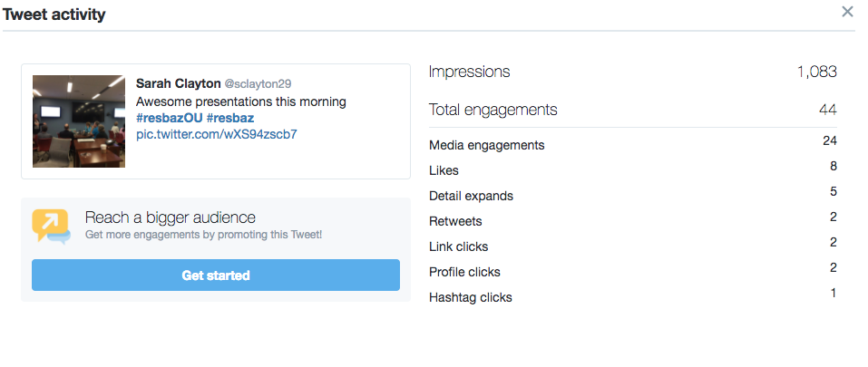The height and width of the screenshot is (367, 868).
Task: Open the #resbaz hashtag link
Action: click(232, 118)
